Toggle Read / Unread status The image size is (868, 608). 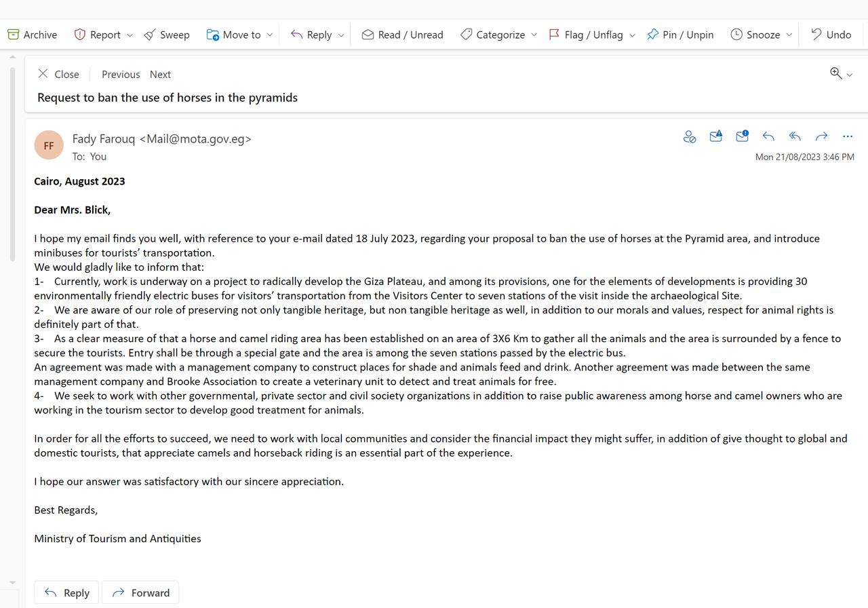pyautogui.click(x=402, y=35)
